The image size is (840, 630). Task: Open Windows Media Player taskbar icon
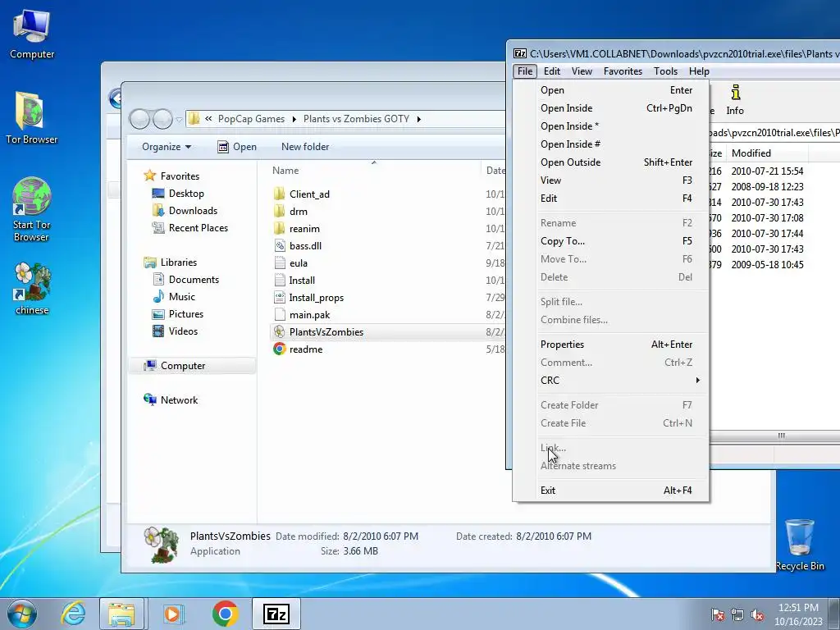173,614
